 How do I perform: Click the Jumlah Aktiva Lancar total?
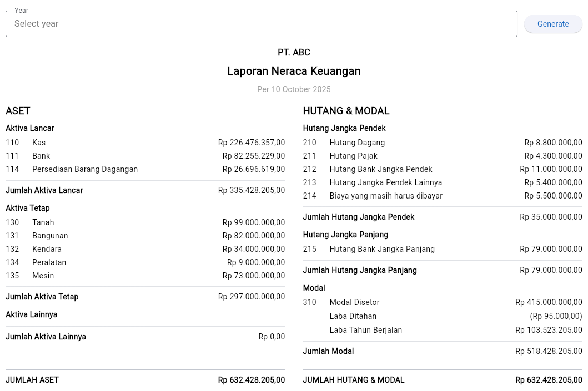click(44, 190)
